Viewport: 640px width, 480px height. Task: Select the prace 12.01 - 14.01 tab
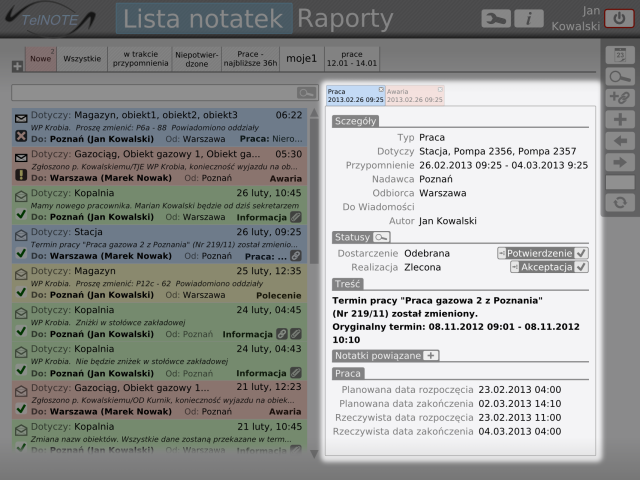coord(352,59)
